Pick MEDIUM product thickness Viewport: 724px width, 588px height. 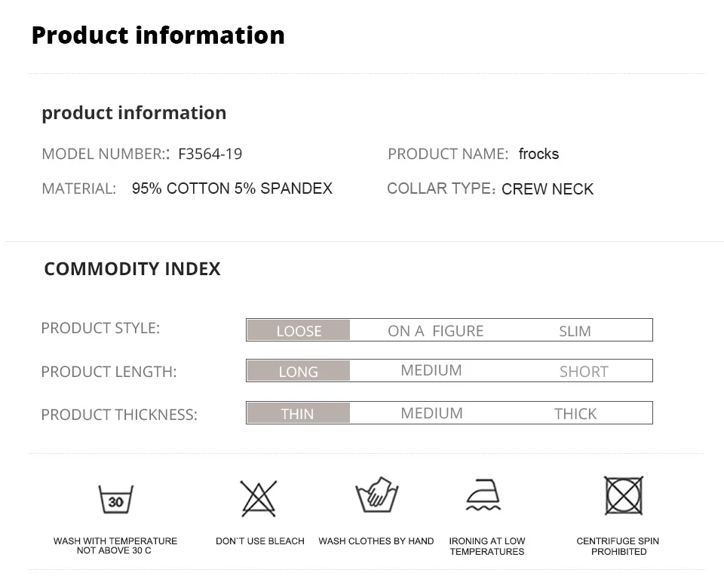(x=431, y=413)
